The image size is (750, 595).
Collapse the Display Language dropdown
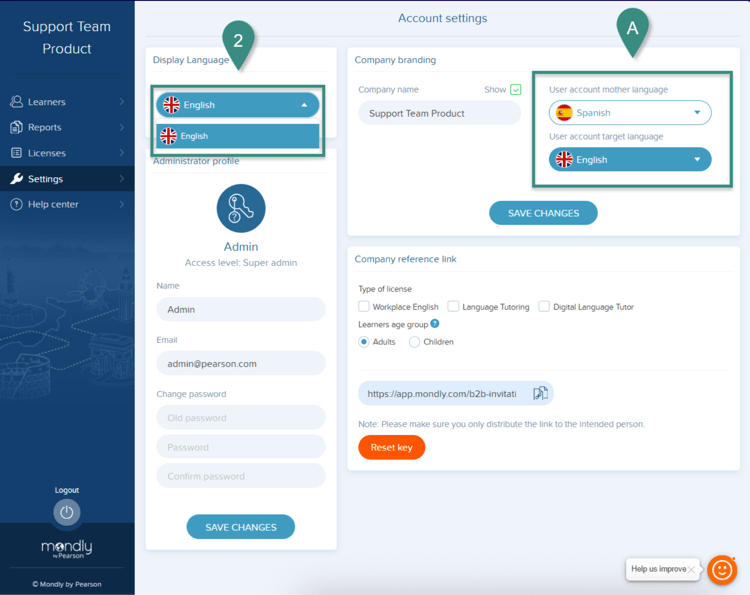[x=304, y=105]
